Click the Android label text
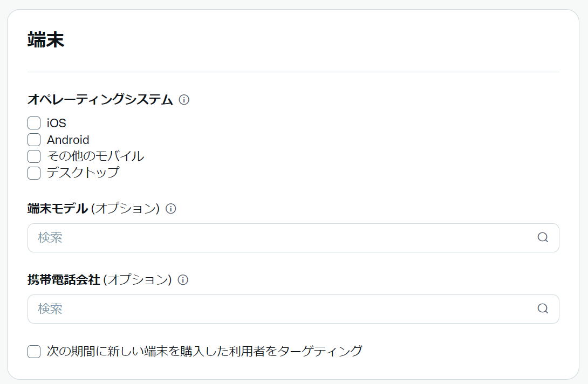 [x=68, y=140]
